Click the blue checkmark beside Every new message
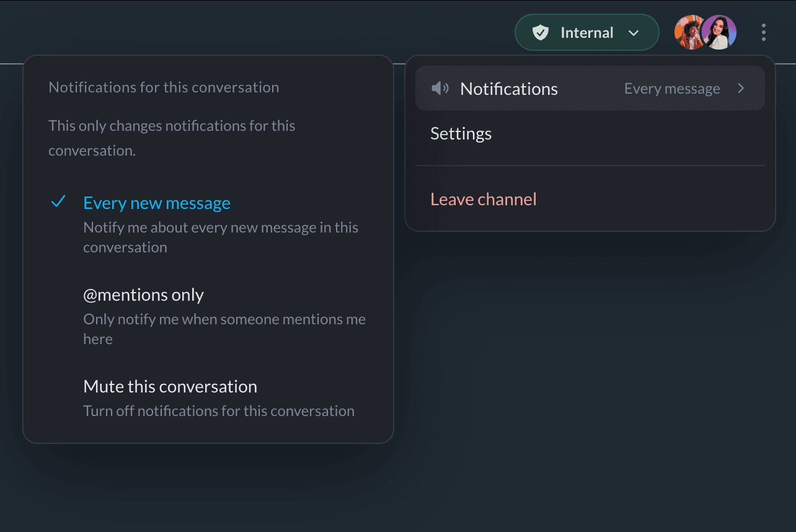The image size is (796, 532). 58,202
